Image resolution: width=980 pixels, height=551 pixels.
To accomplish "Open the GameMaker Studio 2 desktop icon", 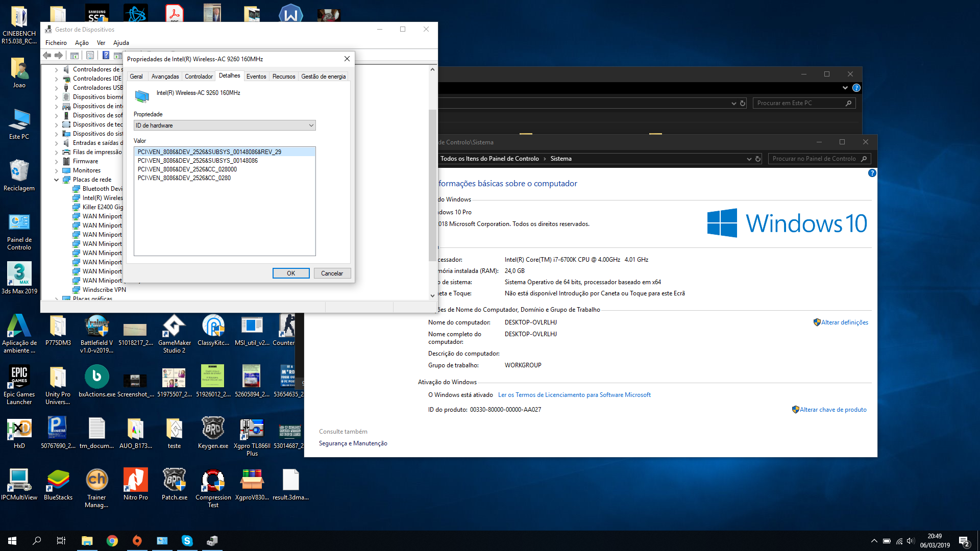I will (175, 334).
